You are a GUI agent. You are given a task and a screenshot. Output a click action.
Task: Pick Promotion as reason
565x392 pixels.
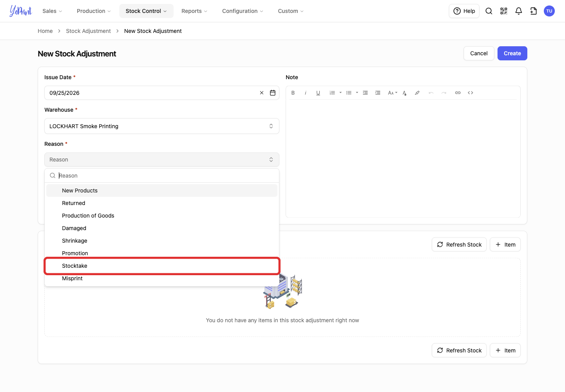tap(162, 253)
